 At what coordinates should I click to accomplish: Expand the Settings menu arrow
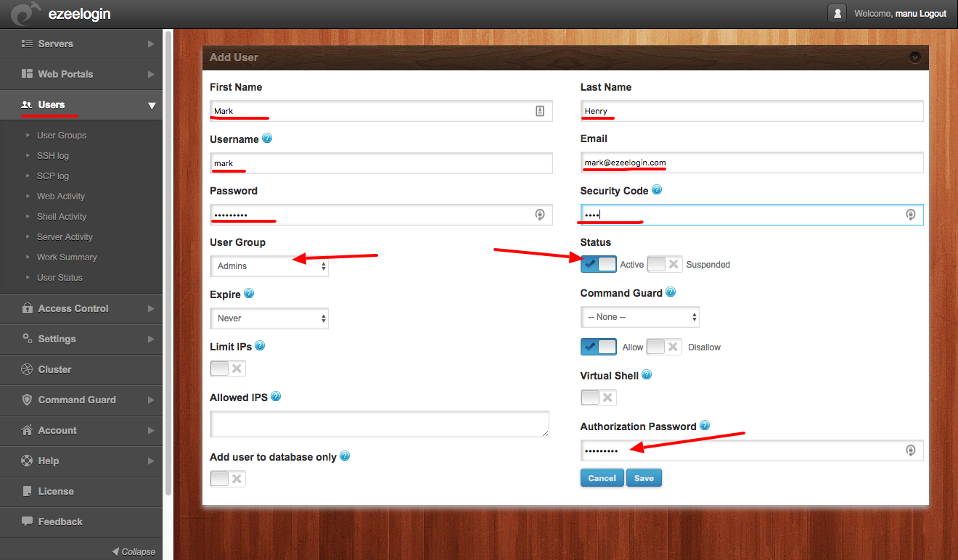pos(151,339)
